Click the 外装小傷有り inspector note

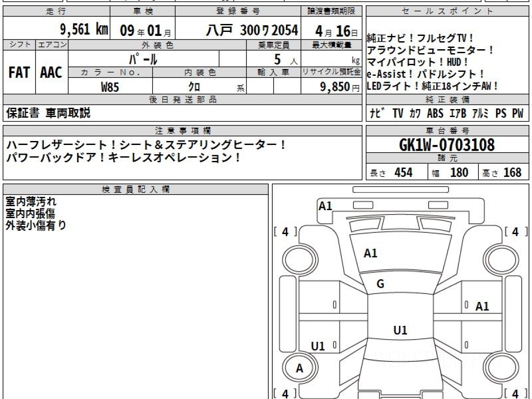click(35, 225)
